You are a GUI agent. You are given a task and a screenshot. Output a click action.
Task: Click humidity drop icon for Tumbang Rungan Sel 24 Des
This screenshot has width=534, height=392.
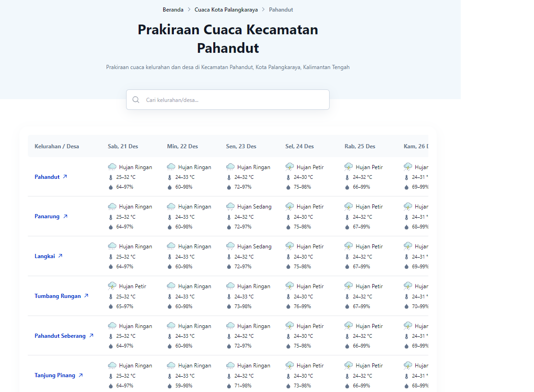288,307
